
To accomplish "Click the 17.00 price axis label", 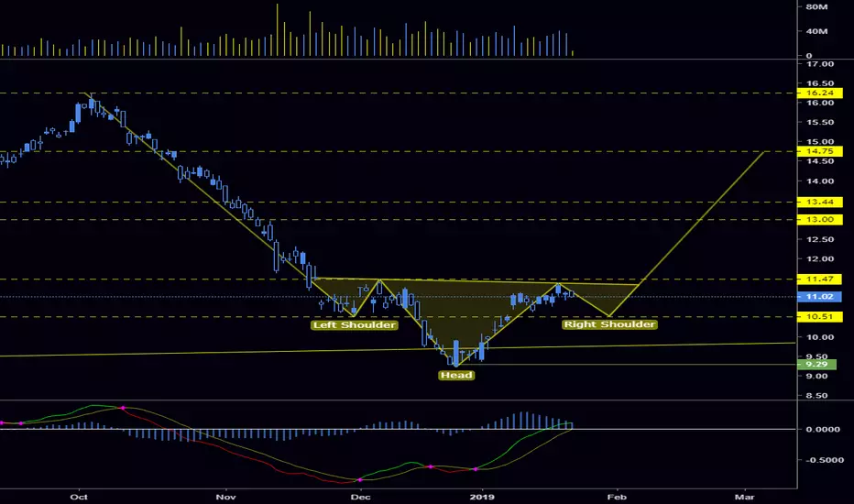I will tap(820, 64).
